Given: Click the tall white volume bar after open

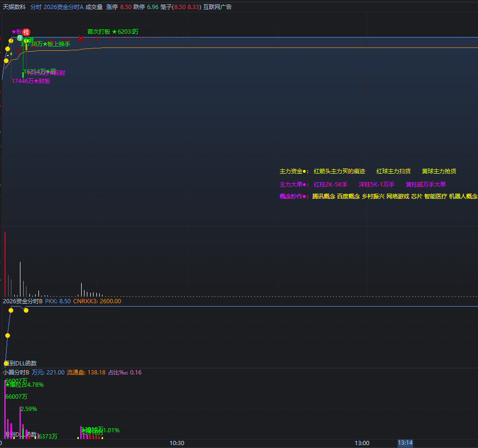Looking at the screenshot, I should pyautogui.click(x=20, y=279).
